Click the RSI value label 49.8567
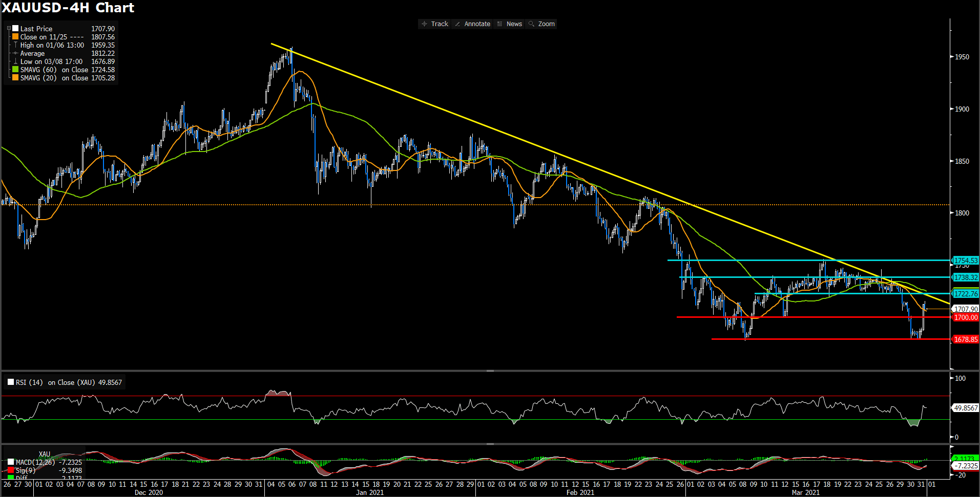This screenshot has height=497, width=980. (x=966, y=408)
